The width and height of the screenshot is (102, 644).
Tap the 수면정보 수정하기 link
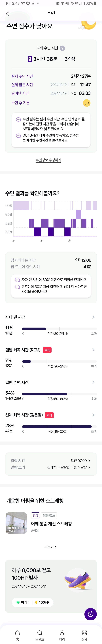click(48, 160)
